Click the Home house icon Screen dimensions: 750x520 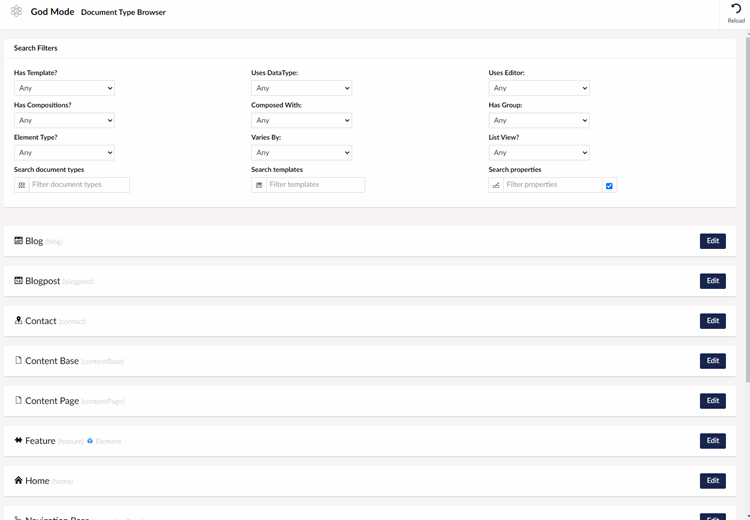[18, 480]
